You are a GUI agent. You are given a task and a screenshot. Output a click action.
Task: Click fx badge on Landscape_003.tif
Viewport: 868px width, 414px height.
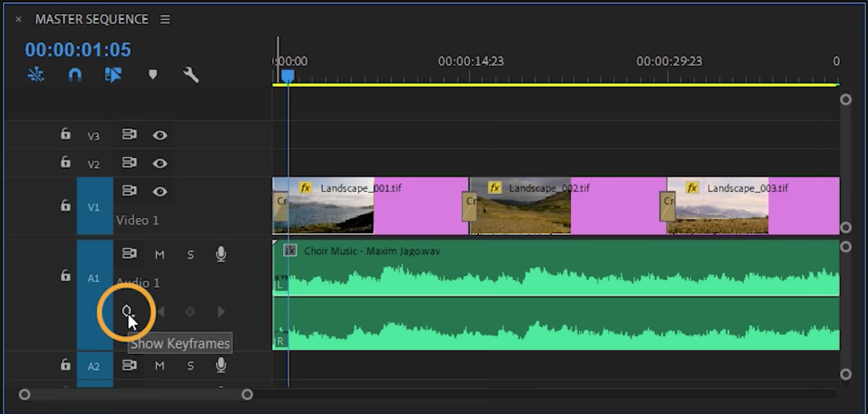click(692, 188)
